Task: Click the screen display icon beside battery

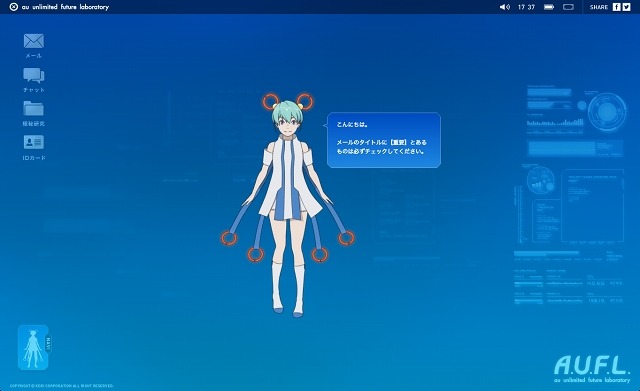Action: tap(568, 7)
